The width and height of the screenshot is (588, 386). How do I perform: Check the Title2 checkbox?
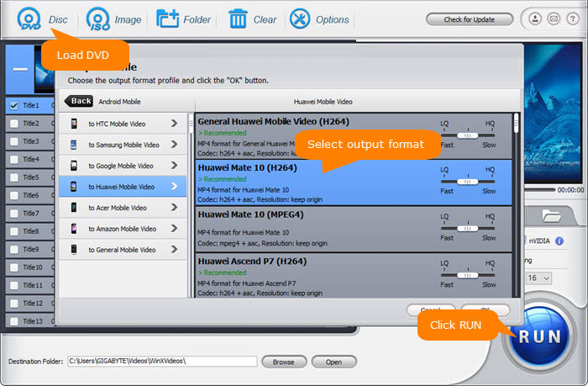pos(14,124)
